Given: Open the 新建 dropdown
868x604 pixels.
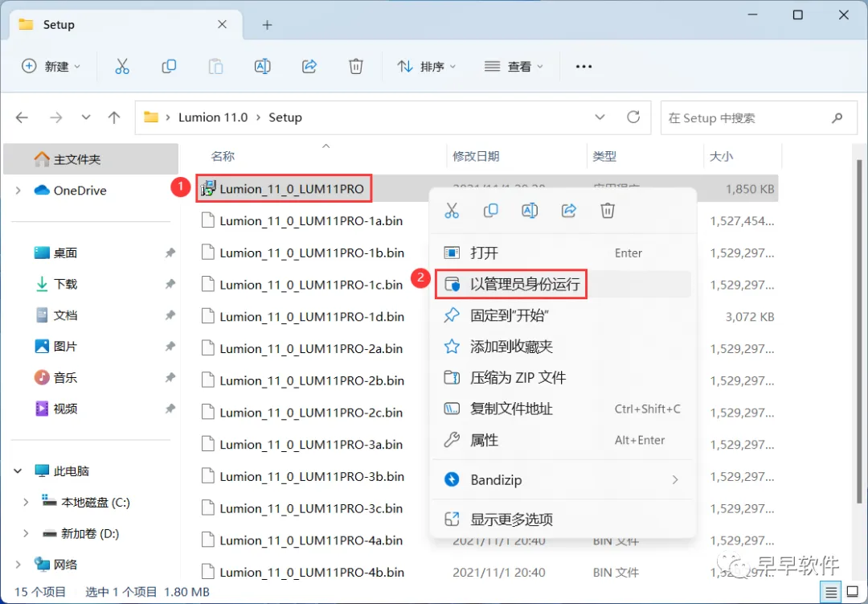Looking at the screenshot, I should (x=51, y=67).
